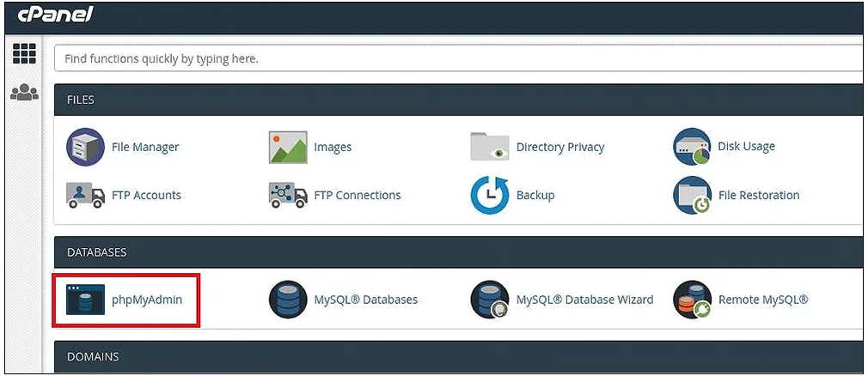Collapse the DATABASES section header
The height and width of the screenshot is (376, 868).
[458, 252]
